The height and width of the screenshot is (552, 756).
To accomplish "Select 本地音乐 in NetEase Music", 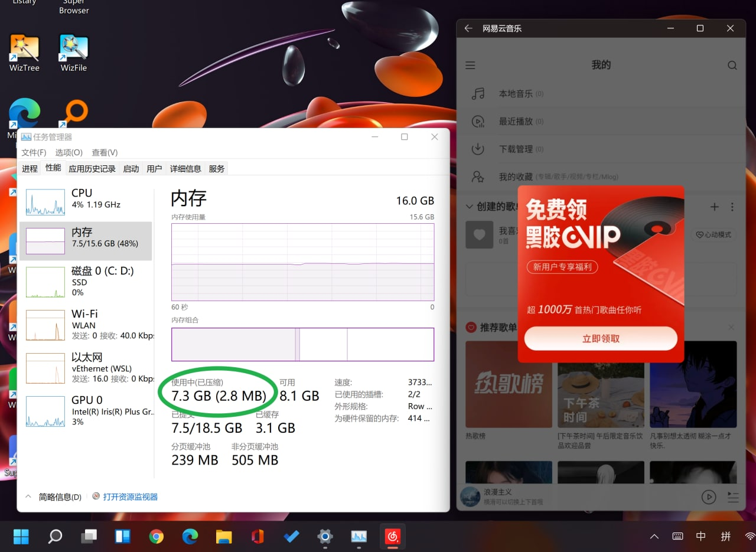I will pyautogui.click(x=516, y=93).
